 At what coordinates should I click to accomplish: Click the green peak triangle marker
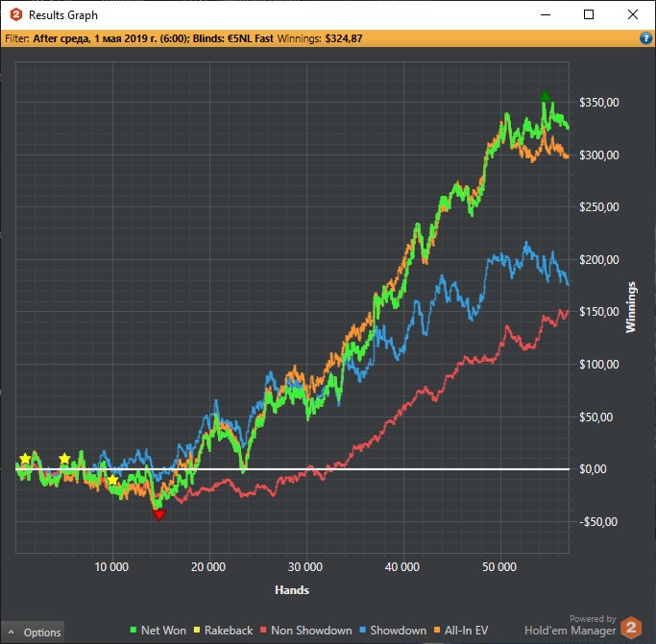point(546,96)
